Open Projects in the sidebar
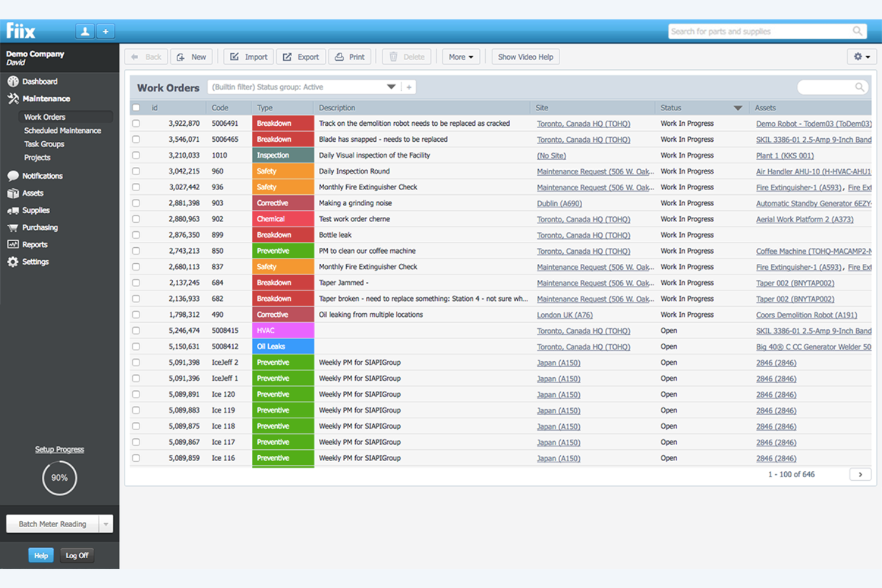The height and width of the screenshot is (588, 882). tap(37, 158)
